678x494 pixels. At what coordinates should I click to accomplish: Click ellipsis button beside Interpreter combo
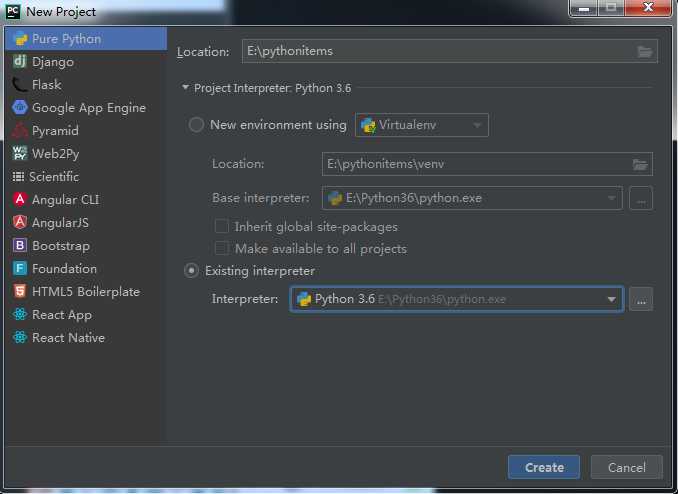point(641,299)
